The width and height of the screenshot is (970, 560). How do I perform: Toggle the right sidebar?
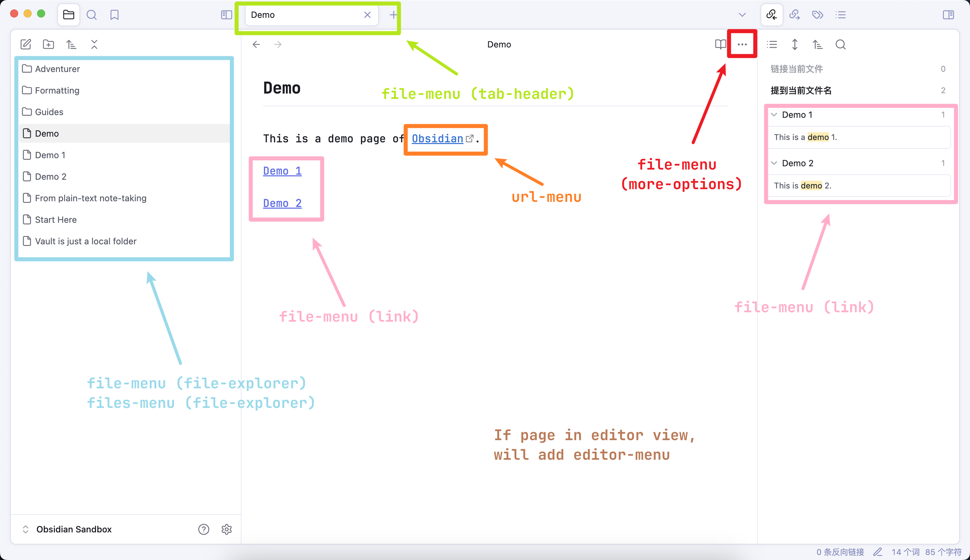pyautogui.click(x=948, y=14)
